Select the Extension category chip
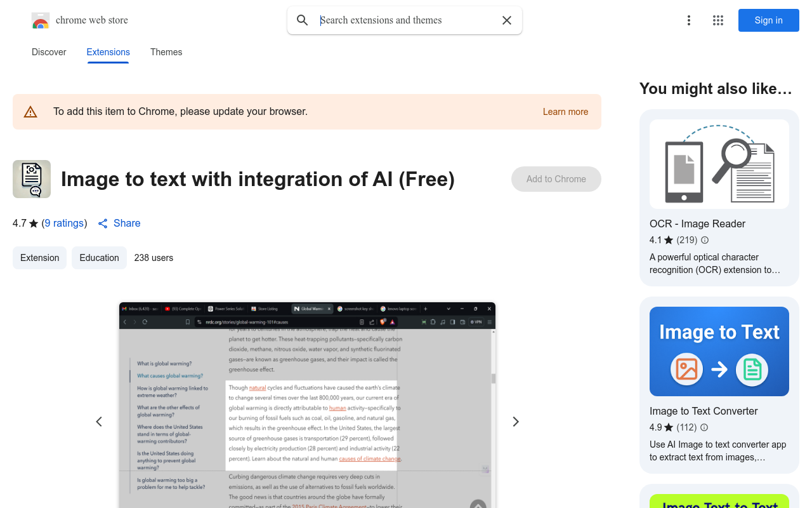 tap(39, 258)
